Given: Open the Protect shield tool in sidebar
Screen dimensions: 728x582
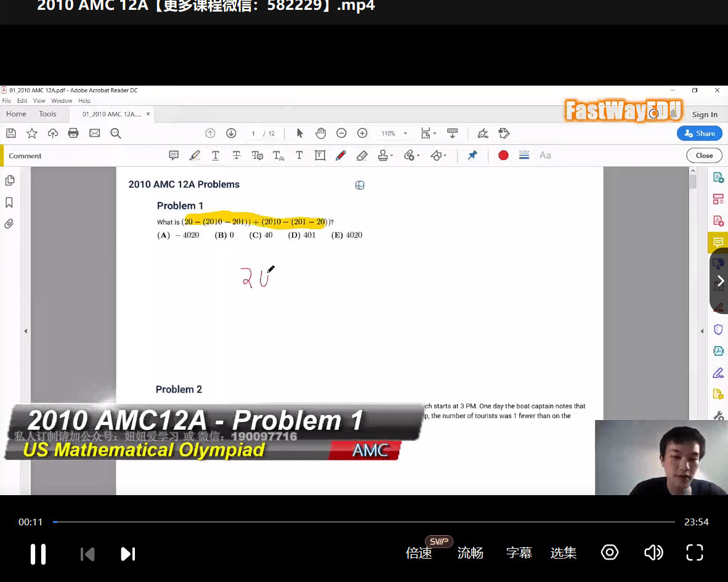Looking at the screenshot, I should pos(718,329).
